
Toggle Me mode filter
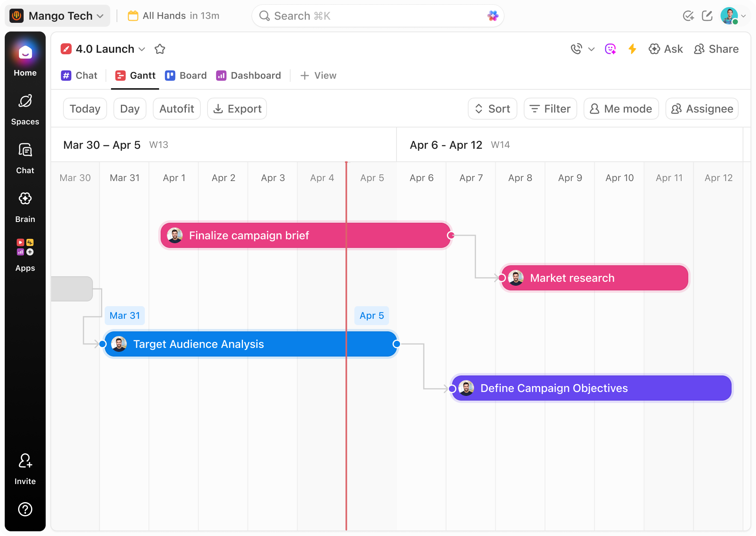coord(621,109)
